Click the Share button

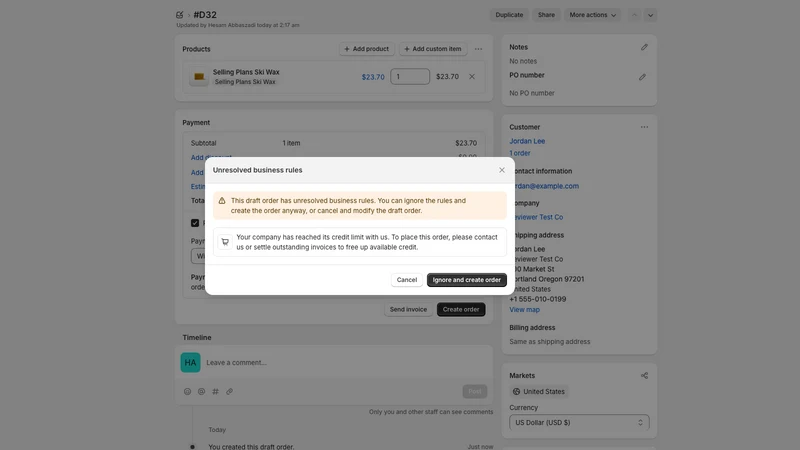[546, 15]
